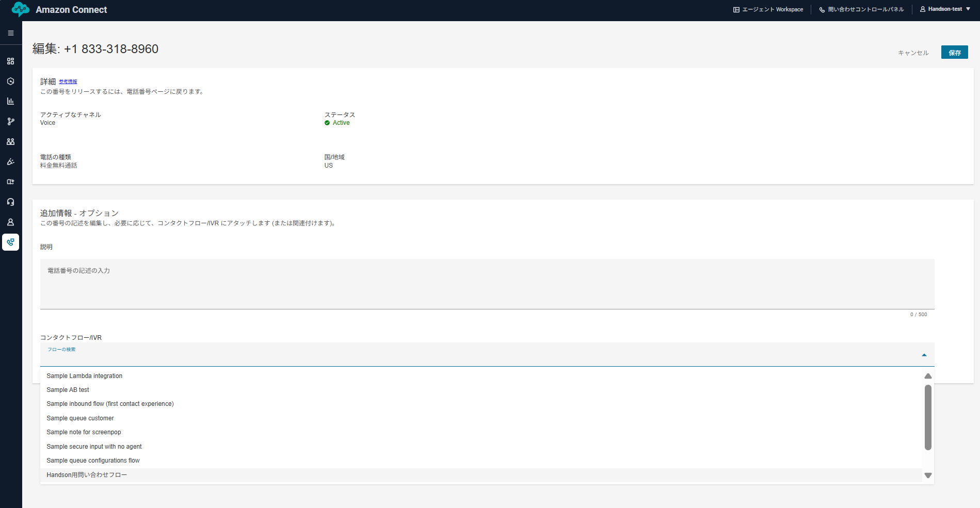Click the US country value
This screenshot has width=980, height=508.
329,166
